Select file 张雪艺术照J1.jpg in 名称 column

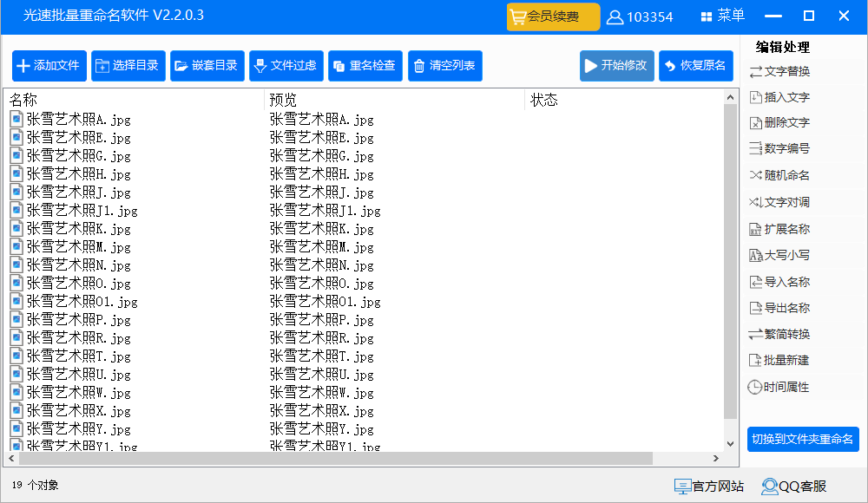(x=82, y=211)
